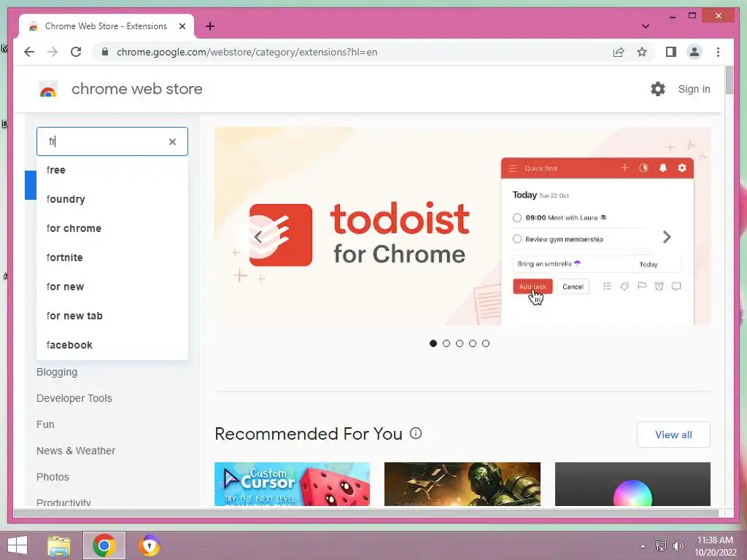Advance to the next carousel slide

[x=667, y=237]
